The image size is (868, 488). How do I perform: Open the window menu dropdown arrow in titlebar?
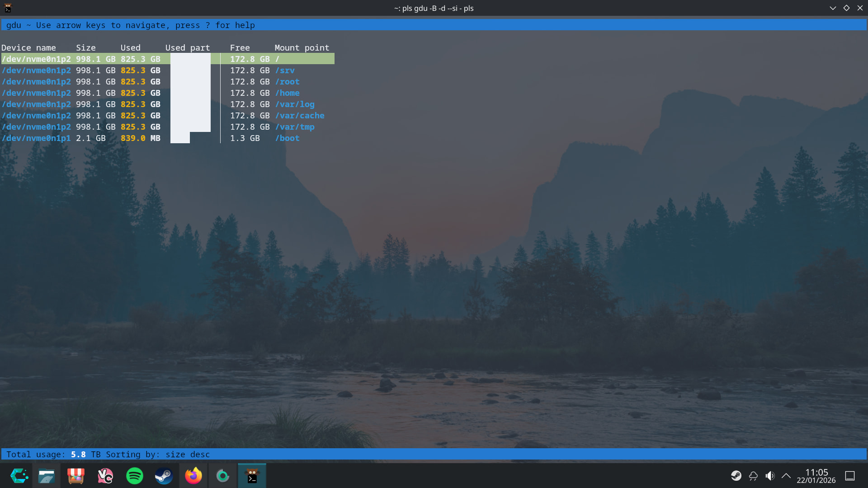[x=833, y=8]
